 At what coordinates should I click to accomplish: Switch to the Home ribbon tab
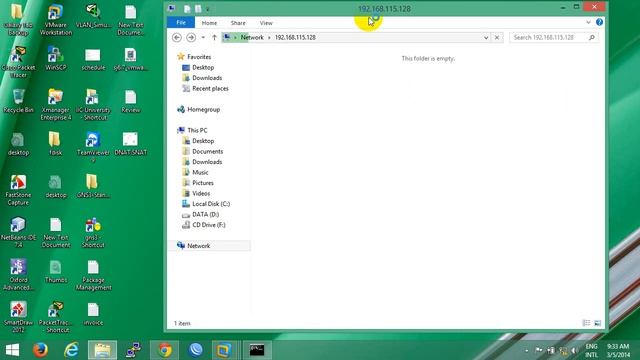(x=209, y=23)
